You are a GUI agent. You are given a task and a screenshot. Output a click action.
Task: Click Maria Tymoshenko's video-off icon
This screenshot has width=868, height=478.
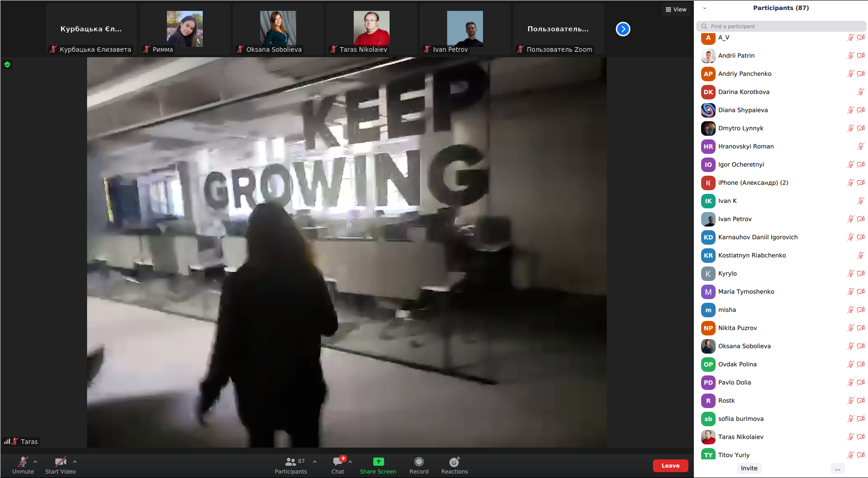(861, 291)
